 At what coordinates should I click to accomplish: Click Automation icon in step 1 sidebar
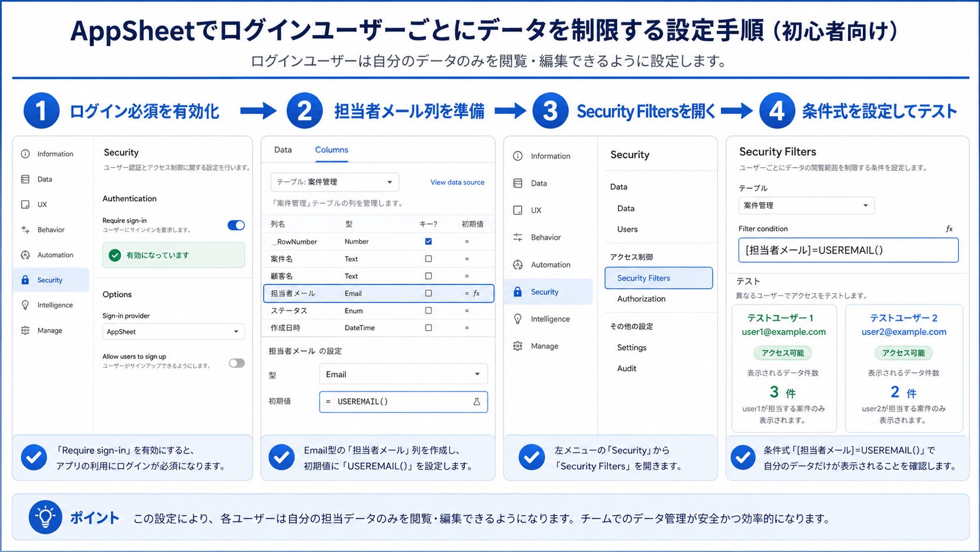[25, 255]
